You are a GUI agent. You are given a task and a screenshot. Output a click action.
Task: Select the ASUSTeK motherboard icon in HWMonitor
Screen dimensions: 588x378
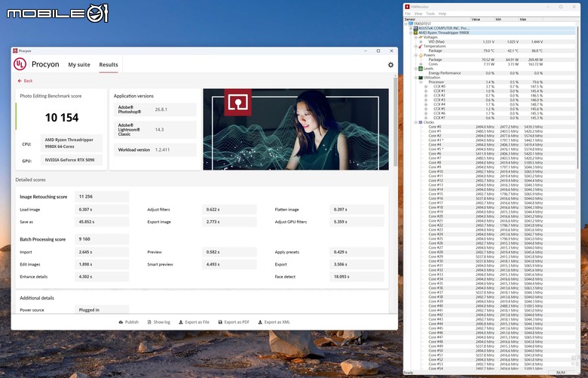click(x=415, y=28)
